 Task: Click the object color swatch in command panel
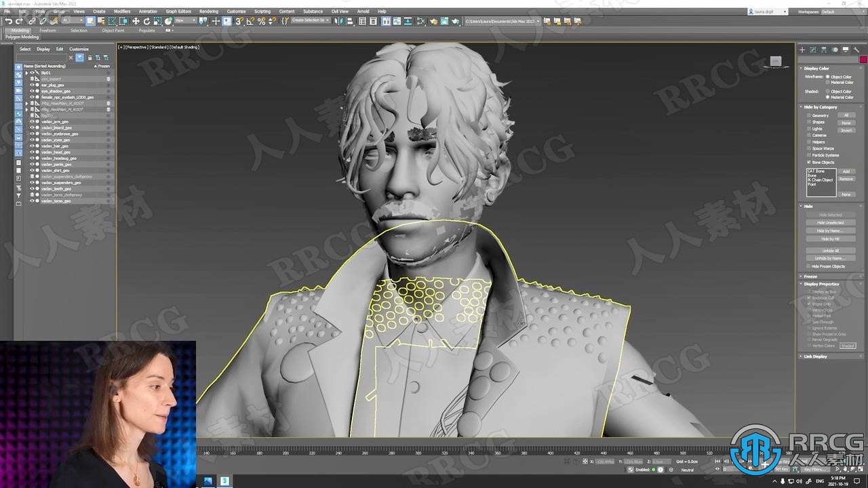(863, 60)
